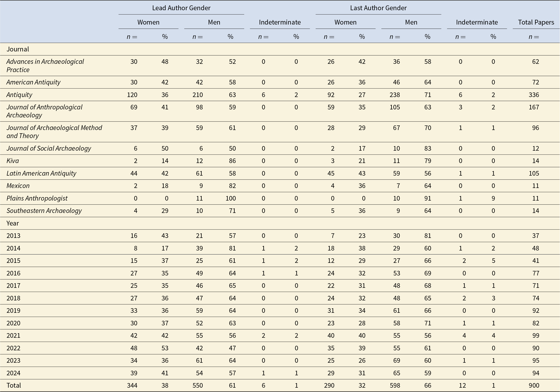Click the Southeastern Archaeology row label
This screenshot has height=392, width=560.
point(44,211)
